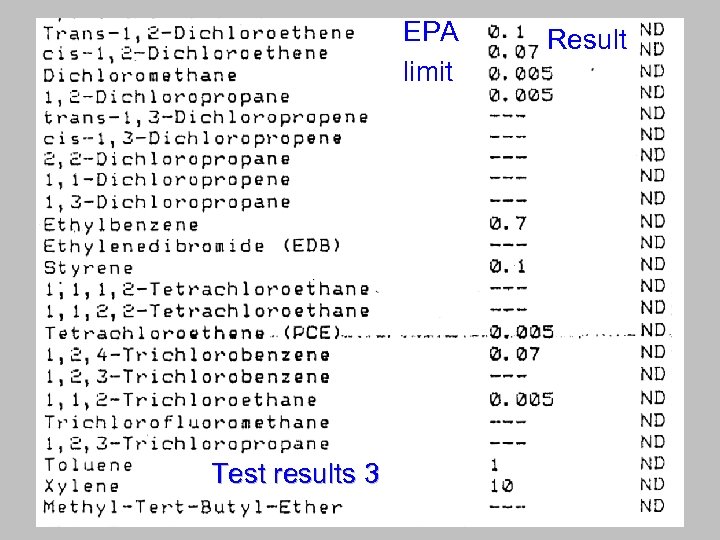Click trans-1,3-Dichloropropene in the list
720x540 pixels.
point(206,118)
